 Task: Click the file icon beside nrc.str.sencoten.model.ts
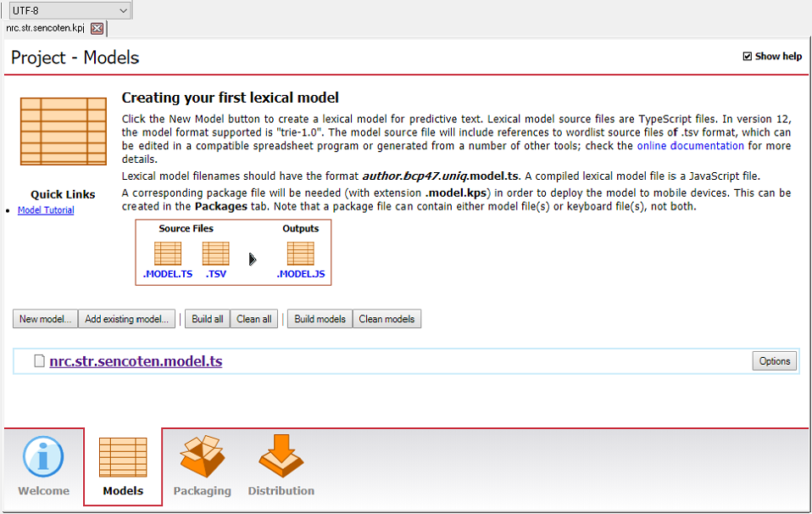coord(39,360)
